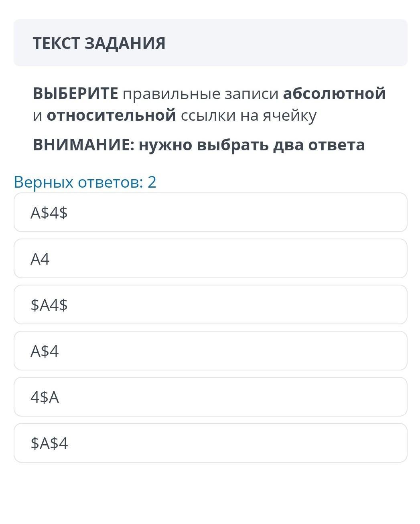The image size is (420, 524).
Task: Select the option starting with digit 4
Action: tap(210, 397)
